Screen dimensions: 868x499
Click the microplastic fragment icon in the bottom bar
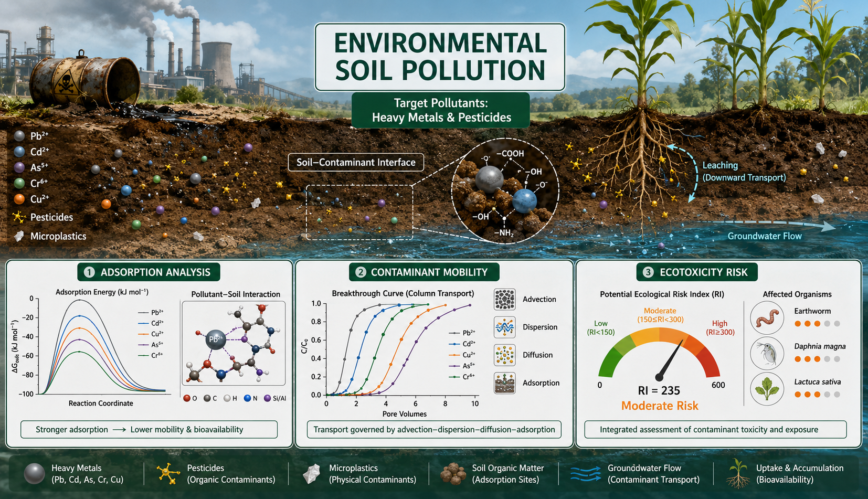coord(312,473)
